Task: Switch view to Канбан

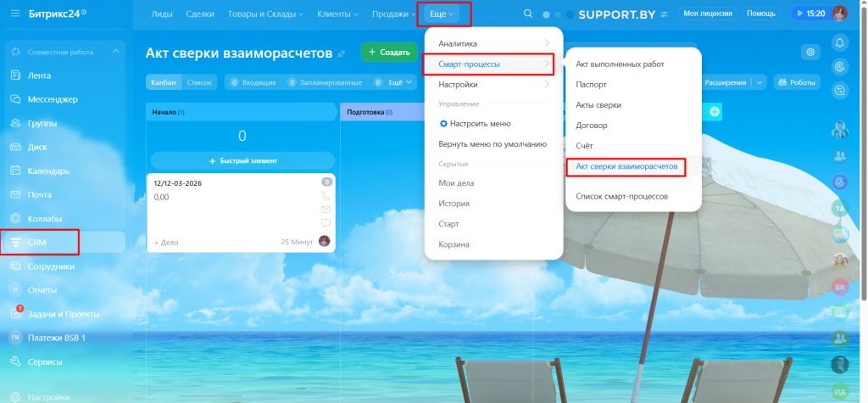Action: point(164,82)
